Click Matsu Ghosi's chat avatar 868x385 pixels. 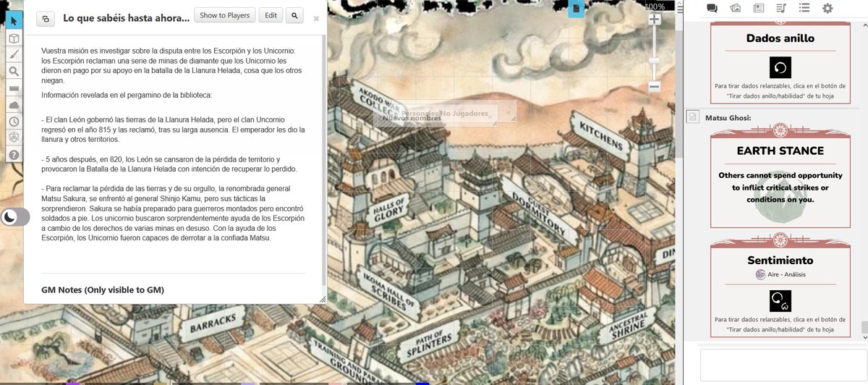pyautogui.click(x=692, y=117)
